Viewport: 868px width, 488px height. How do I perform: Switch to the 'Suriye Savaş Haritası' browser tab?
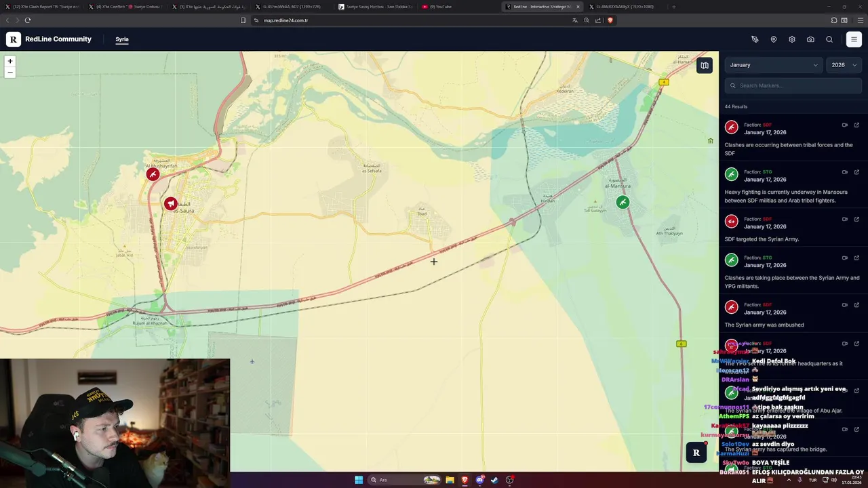375,7
